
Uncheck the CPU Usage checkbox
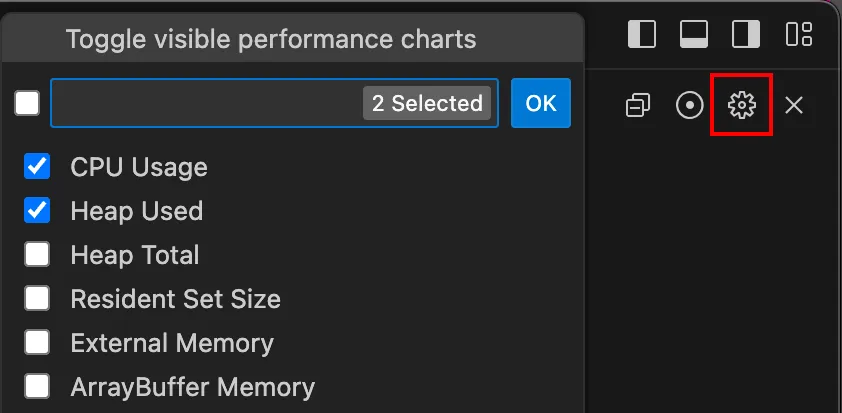(37, 166)
